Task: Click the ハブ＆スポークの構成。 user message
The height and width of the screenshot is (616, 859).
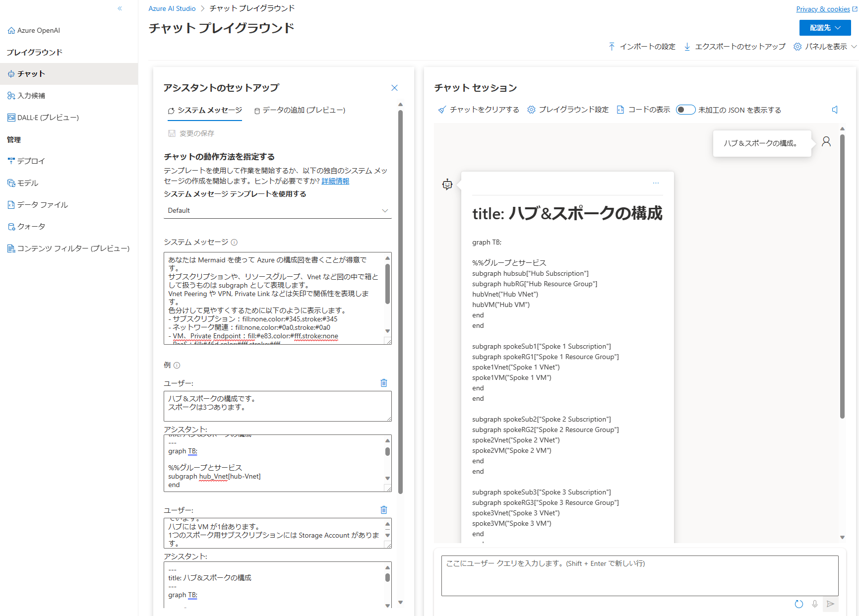Action: [762, 143]
